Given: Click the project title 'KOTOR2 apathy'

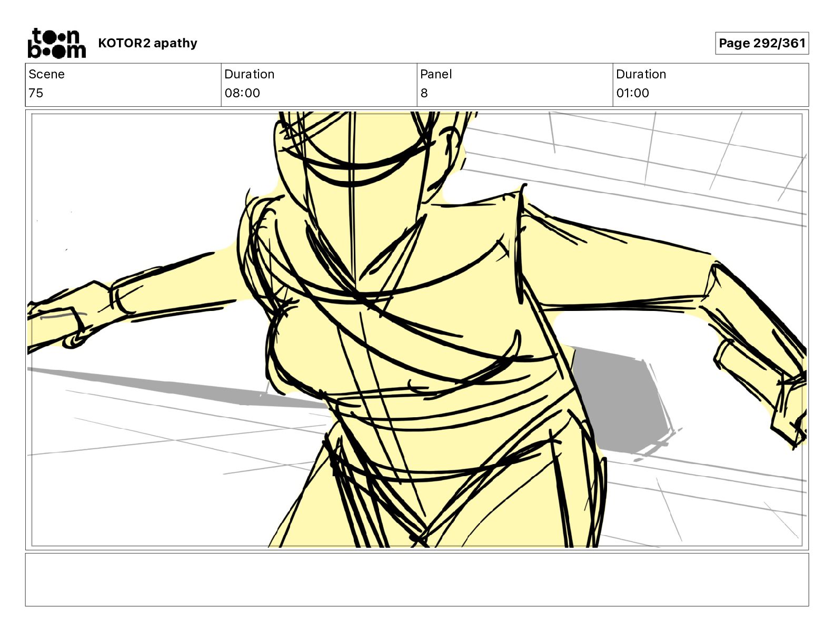Looking at the screenshot, I should coord(147,43).
